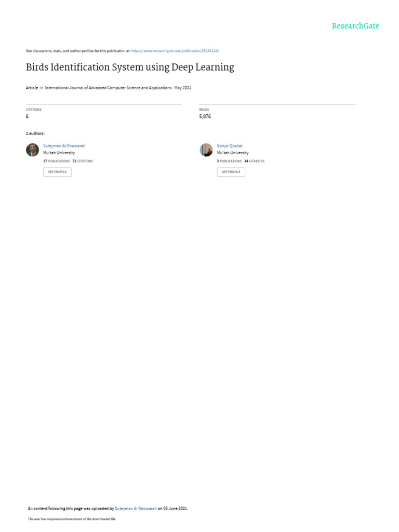
Task: Click the reads count 5,876
Action: (x=205, y=116)
